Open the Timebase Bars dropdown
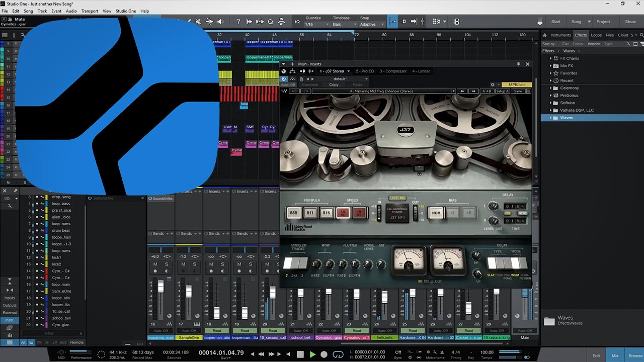This screenshot has width=644, height=362. pyautogui.click(x=344, y=24)
